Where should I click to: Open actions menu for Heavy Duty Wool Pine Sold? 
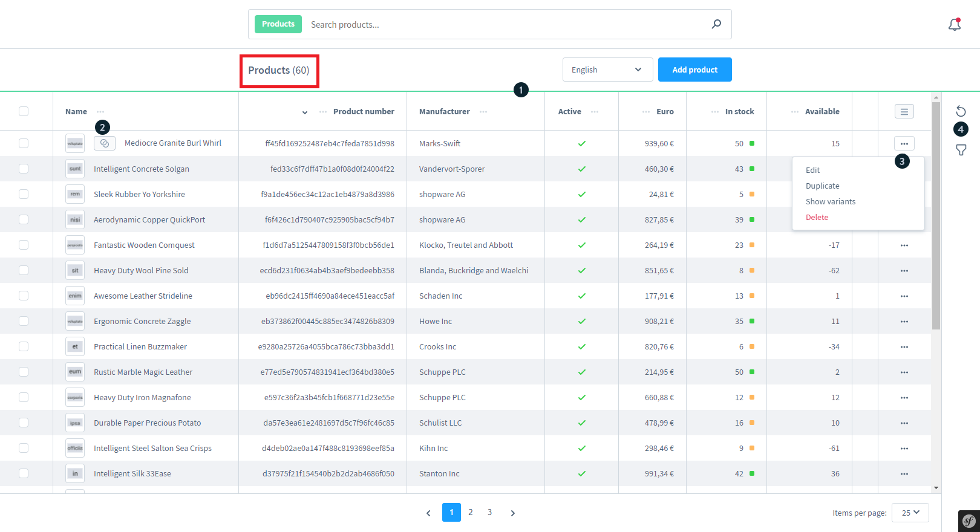904,271
